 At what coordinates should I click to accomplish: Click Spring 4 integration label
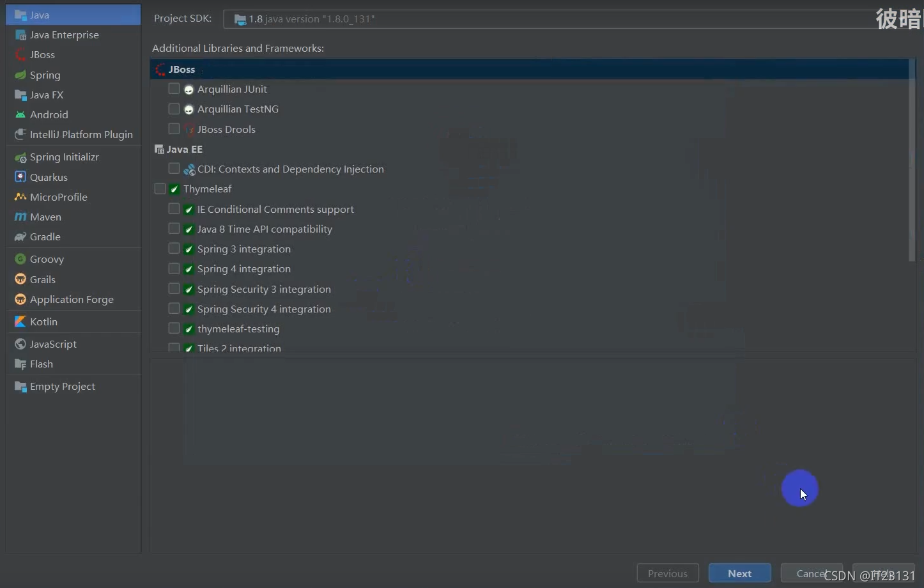pyautogui.click(x=244, y=268)
